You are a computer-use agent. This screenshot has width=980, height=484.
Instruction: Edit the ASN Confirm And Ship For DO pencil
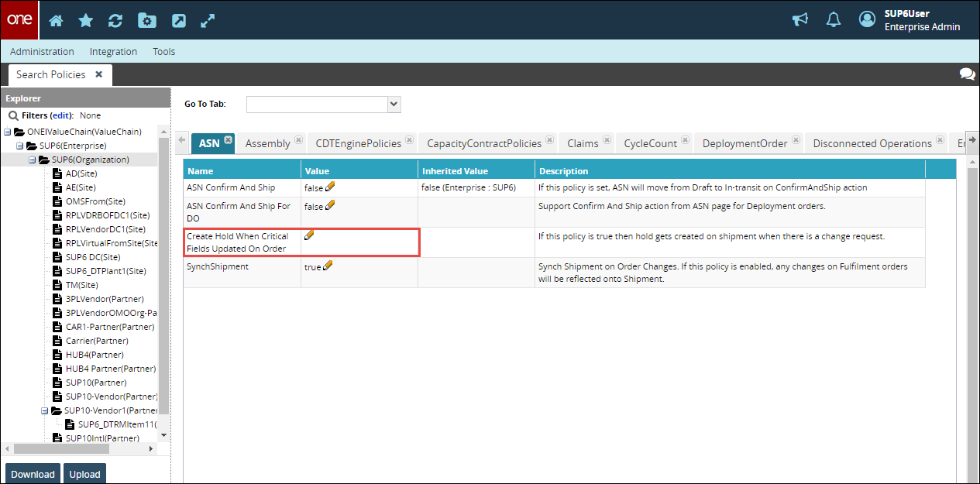coord(331,205)
